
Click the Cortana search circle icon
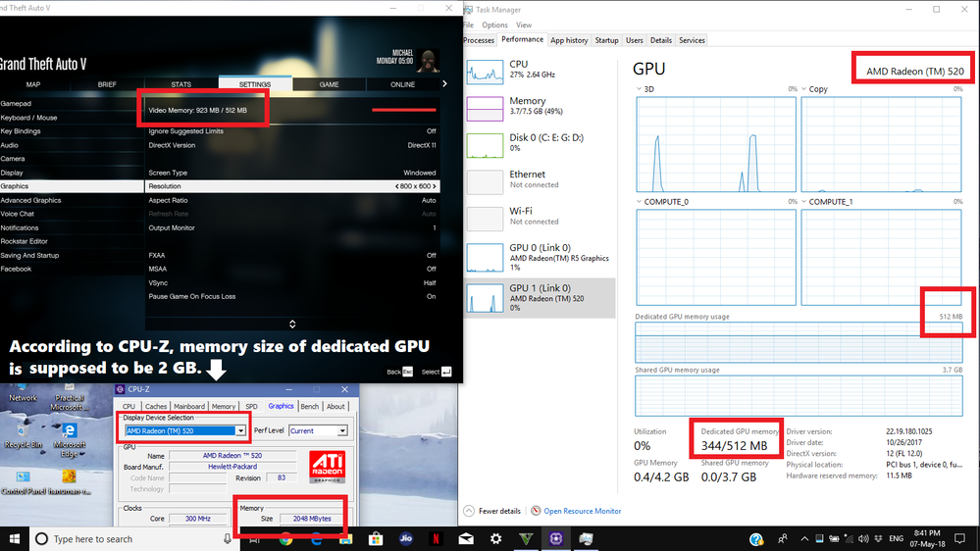pyautogui.click(x=41, y=538)
